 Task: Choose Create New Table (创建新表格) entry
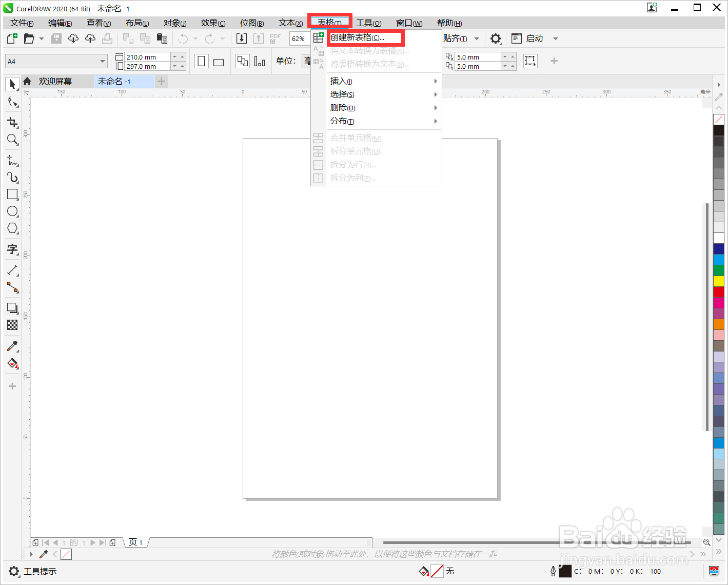(365, 37)
